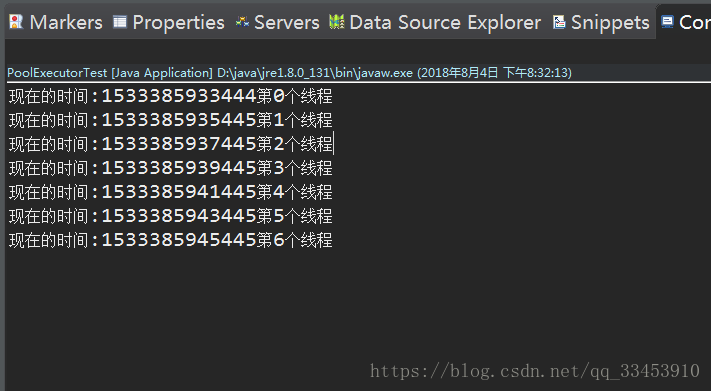
Task: Click the Properties tab icon
Action: 120,22
